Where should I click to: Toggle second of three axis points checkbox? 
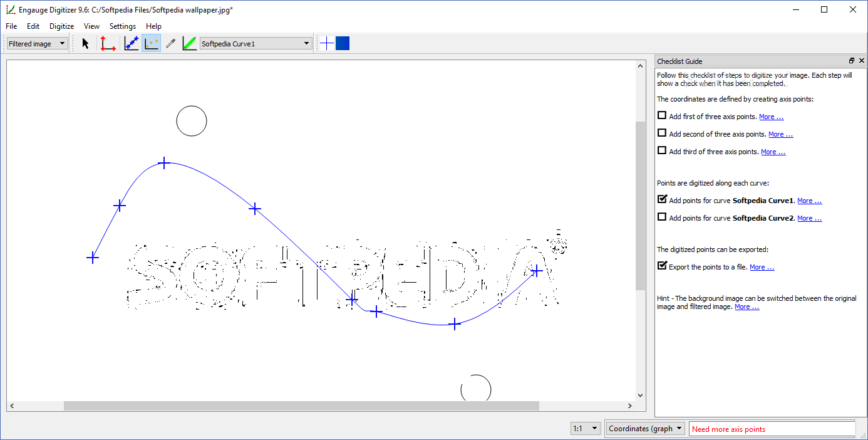coord(662,133)
